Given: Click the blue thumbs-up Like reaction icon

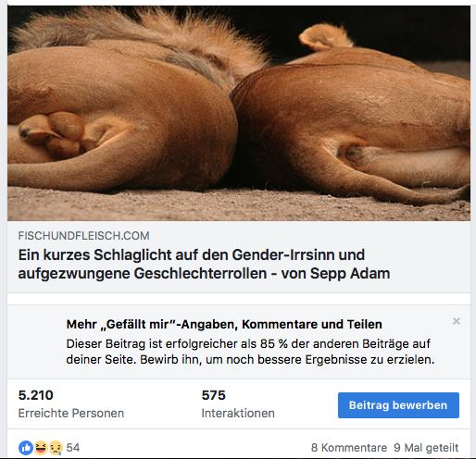Looking at the screenshot, I should pos(26,448).
